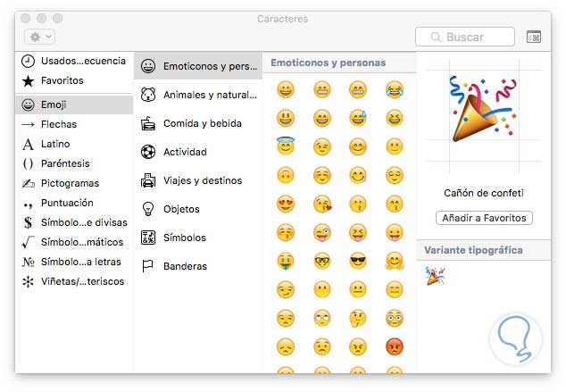566x392 pixels.
Task: Open the gear action menu dropdown
Action: 40,37
